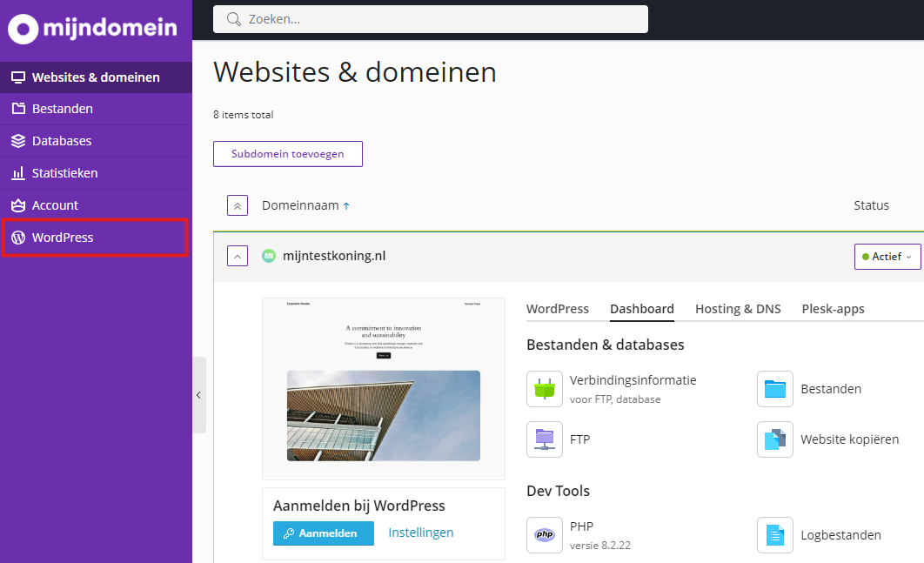The image size is (924, 563).
Task: Switch to the Hosting & DNS tab
Action: [x=738, y=309]
